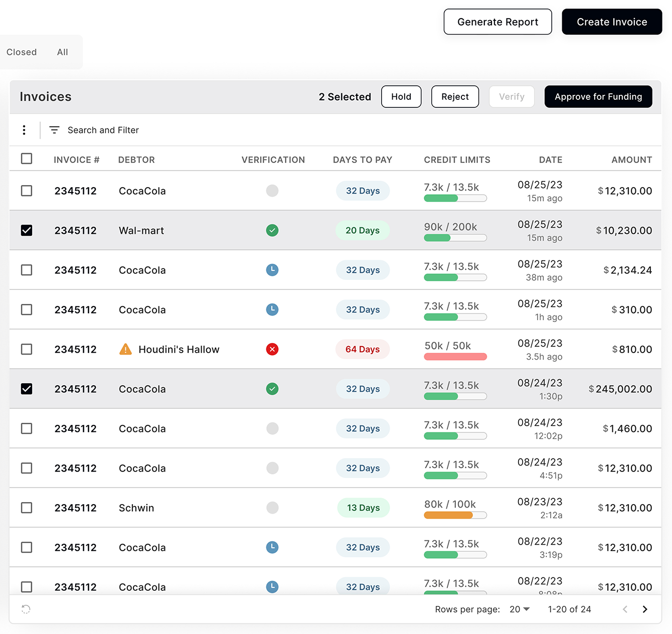The width and height of the screenshot is (672, 634).
Task: Put selected invoices on Hold
Action: click(x=401, y=96)
